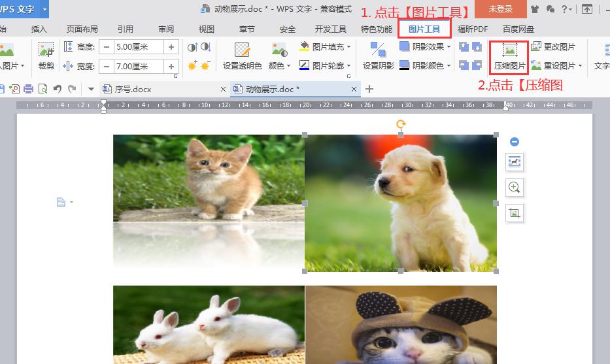610x364 pixels.
Task: Open the size dialog launcher under width
Action: click(175, 76)
